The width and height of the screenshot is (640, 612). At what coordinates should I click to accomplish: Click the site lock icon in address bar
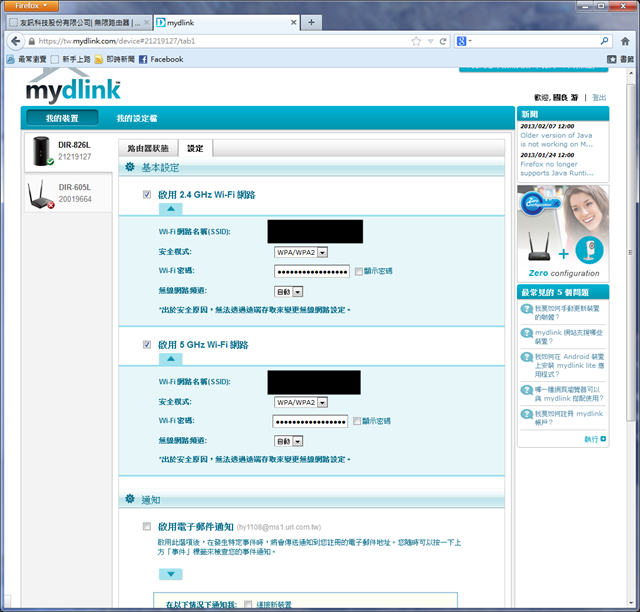point(31,41)
